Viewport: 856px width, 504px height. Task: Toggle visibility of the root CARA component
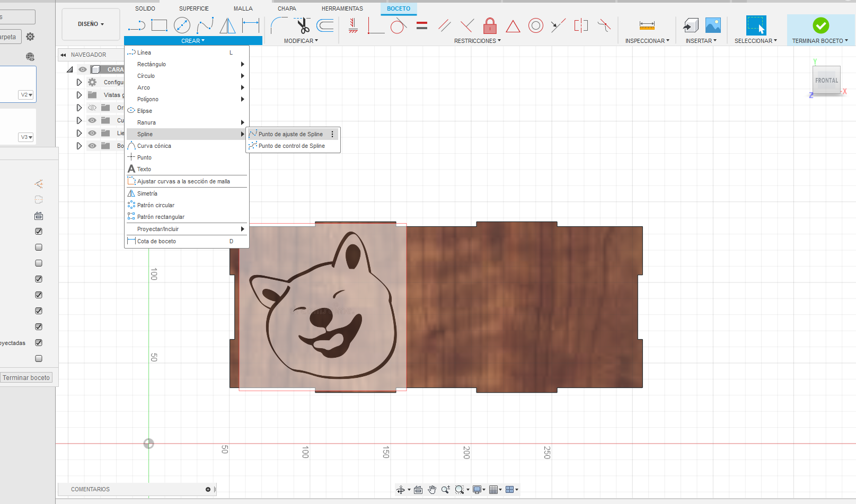tap(83, 69)
